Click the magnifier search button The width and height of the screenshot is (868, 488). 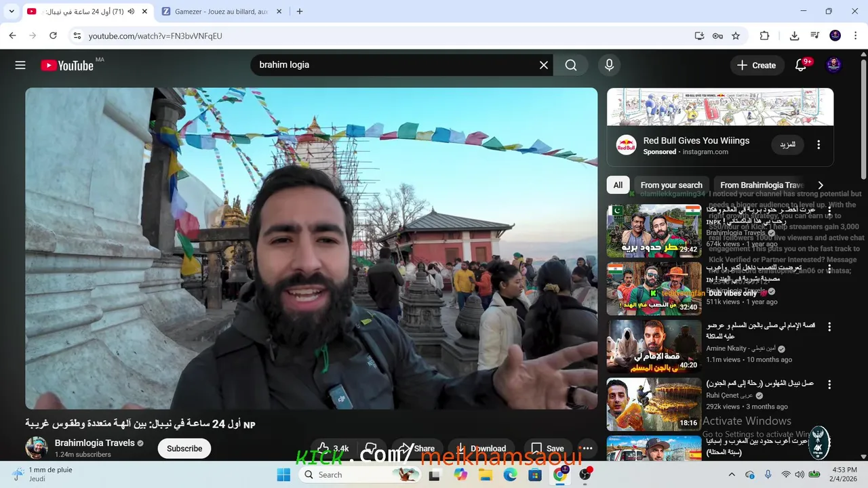571,65
